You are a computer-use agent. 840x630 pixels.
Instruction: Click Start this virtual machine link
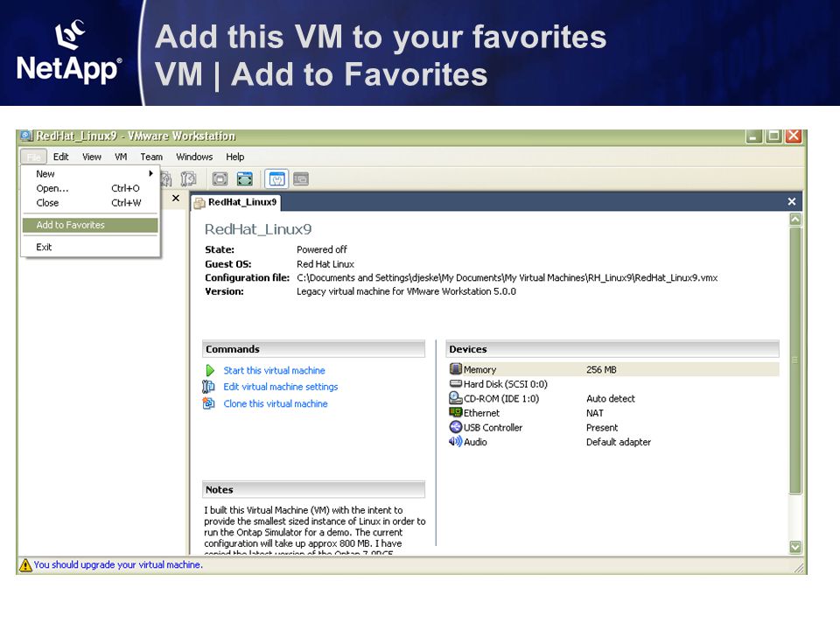pyautogui.click(x=274, y=370)
